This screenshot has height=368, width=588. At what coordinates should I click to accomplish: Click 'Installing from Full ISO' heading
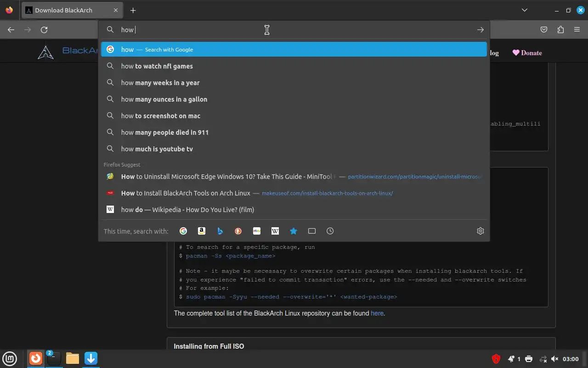pos(209,346)
